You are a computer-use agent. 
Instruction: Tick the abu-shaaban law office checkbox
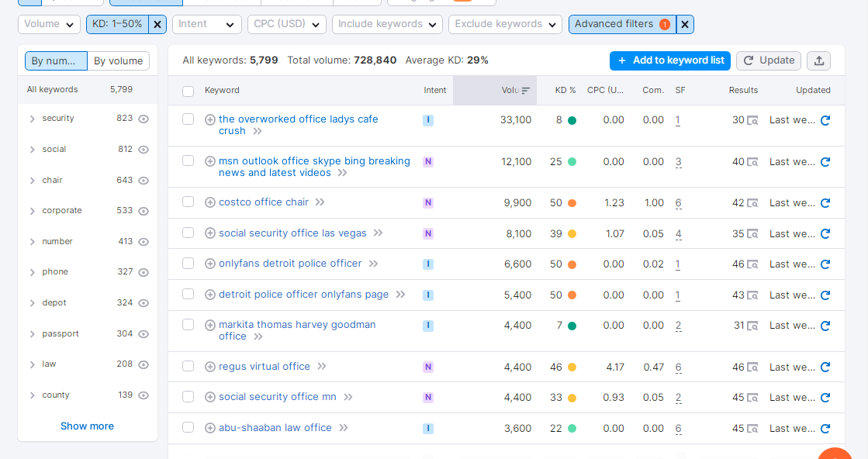pos(188,427)
